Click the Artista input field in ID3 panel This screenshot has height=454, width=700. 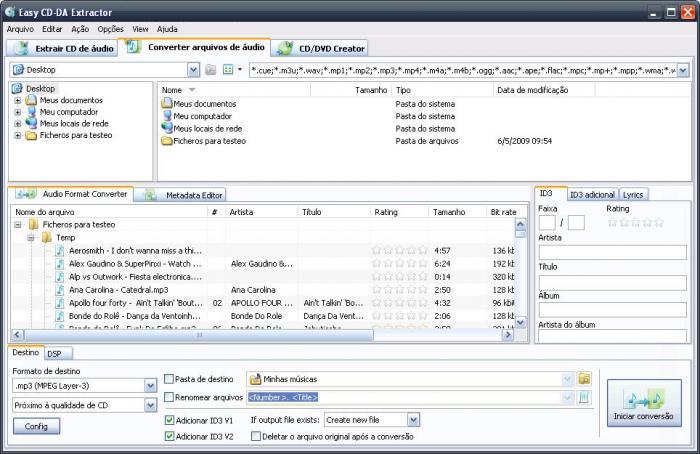[x=612, y=252]
